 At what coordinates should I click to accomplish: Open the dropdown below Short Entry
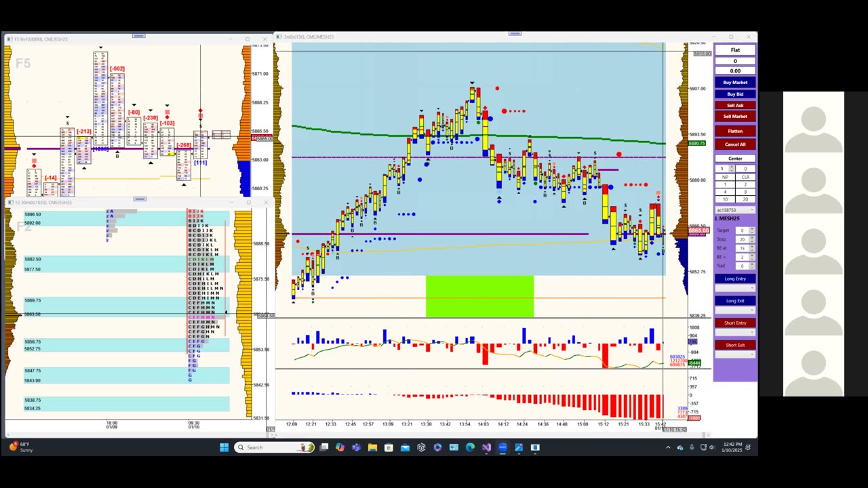[735, 332]
